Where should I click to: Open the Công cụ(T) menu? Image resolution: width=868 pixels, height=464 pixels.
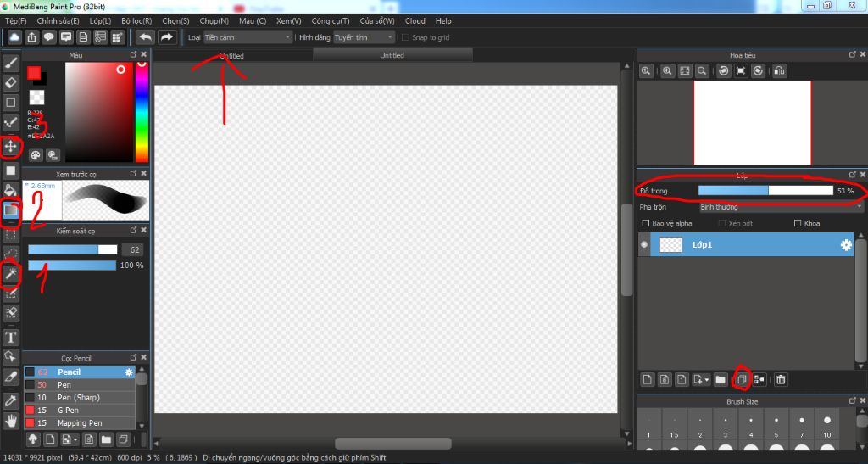(331, 21)
